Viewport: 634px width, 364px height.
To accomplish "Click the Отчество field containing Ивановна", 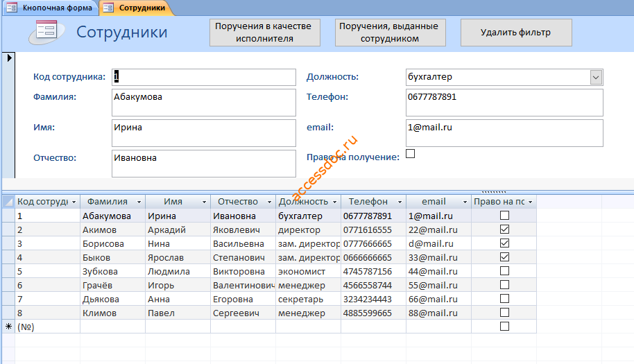I will coord(204,164).
